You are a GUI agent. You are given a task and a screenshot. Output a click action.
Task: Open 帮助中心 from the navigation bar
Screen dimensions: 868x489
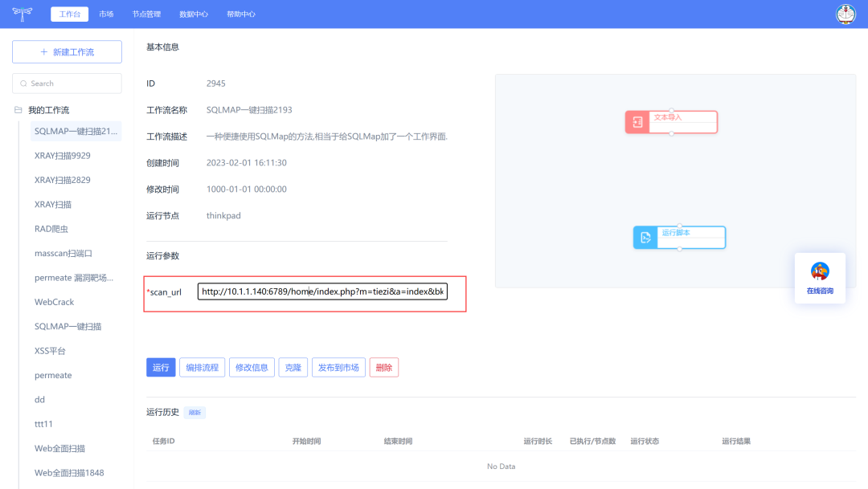click(241, 14)
